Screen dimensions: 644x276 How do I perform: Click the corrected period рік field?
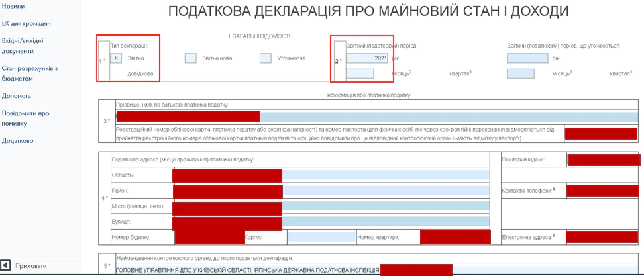(x=527, y=58)
